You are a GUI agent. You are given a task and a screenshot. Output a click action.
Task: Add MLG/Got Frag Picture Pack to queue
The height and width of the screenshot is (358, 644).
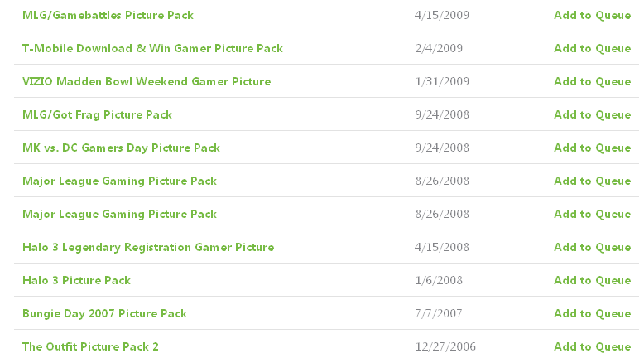click(x=592, y=114)
